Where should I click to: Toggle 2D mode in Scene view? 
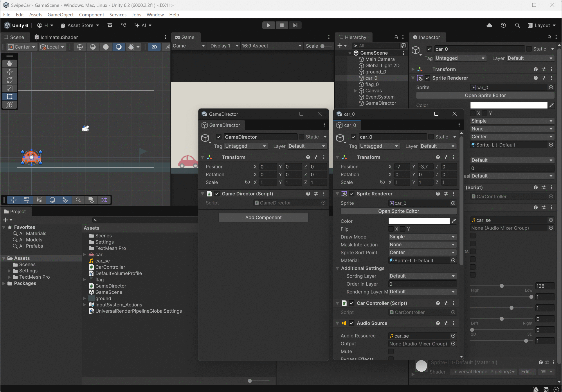[x=154, y=47]
